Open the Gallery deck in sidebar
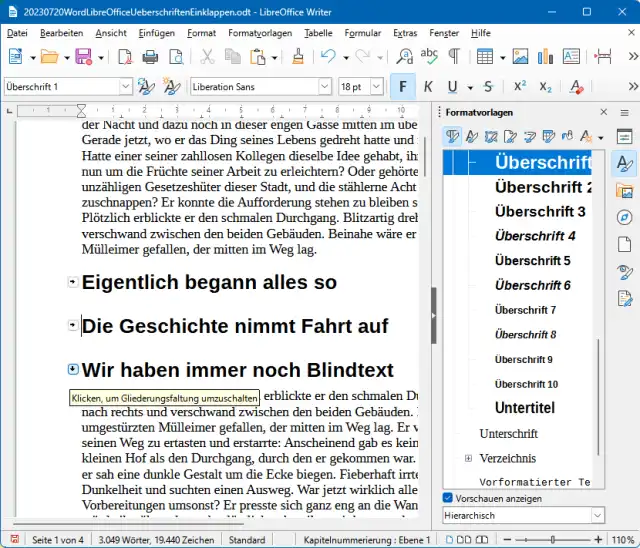 625,190
